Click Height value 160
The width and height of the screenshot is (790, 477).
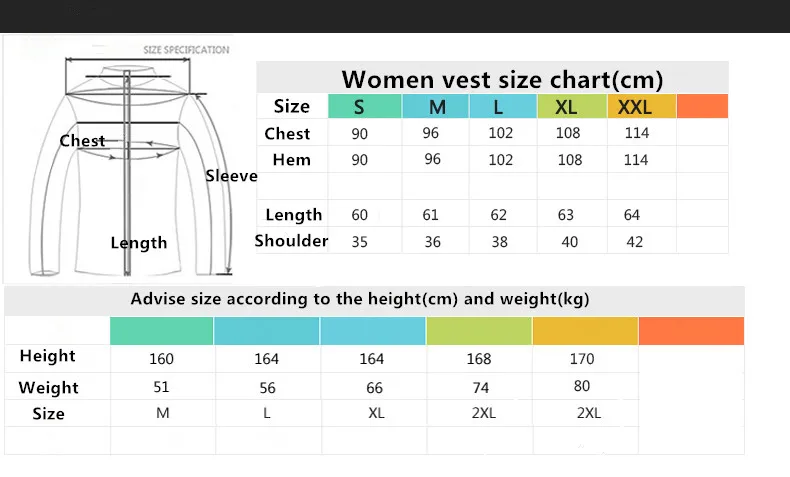pos(162,359)
